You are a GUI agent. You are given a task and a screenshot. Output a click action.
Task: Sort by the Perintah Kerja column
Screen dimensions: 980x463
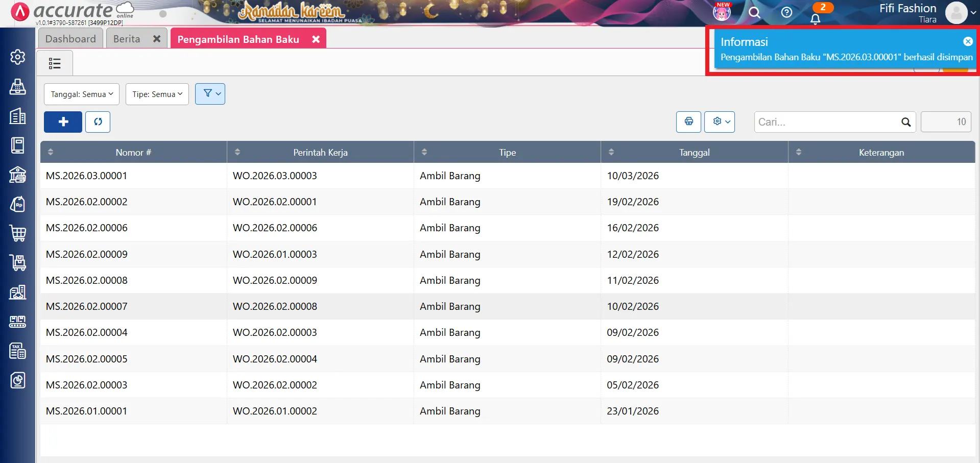320,152
